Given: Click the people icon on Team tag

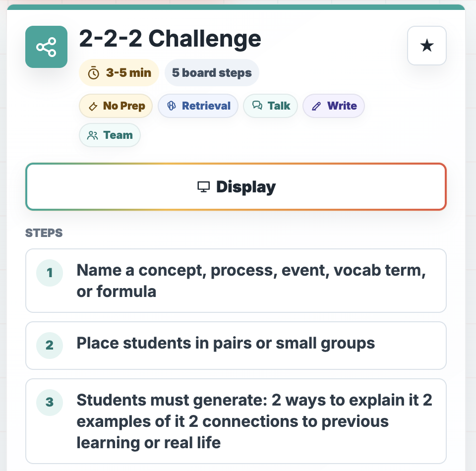Looking at the screenshot, I should (93, 135).
